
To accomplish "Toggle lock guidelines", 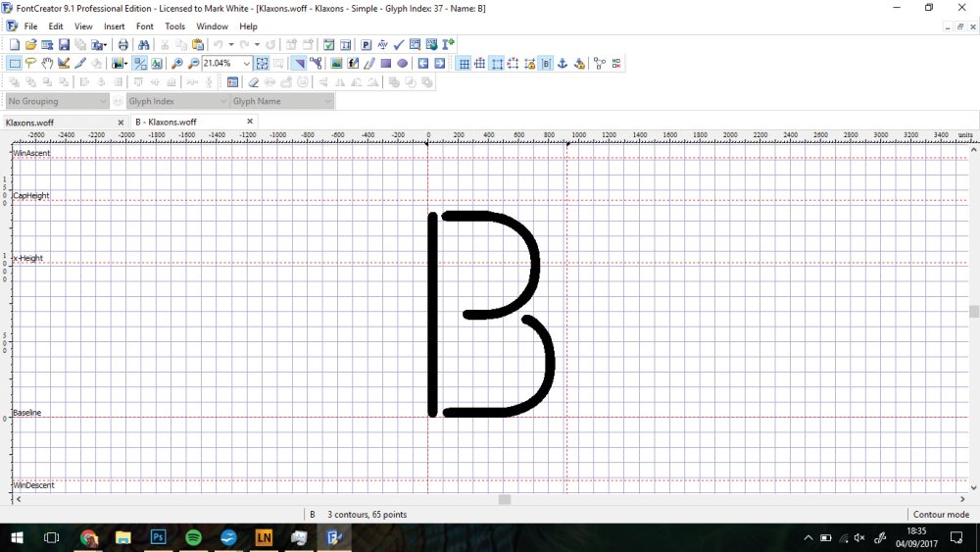I will 530,63.
